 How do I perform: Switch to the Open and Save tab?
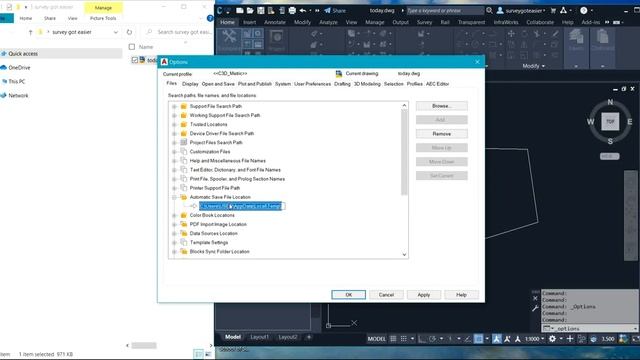pyautogui.click(x=218, y=84)
